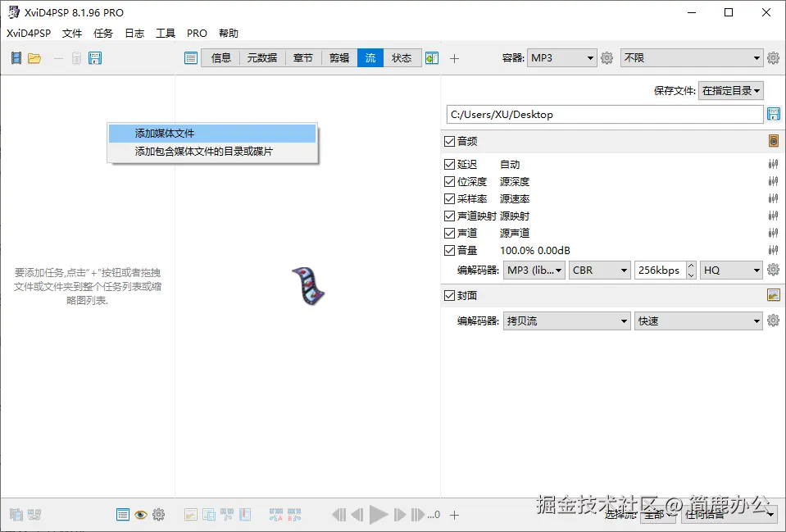Click the bookmark chapter icon in bottom toolbar
Image resolution: width=786 pixels, height=532 pixels.
pos(245,515)
